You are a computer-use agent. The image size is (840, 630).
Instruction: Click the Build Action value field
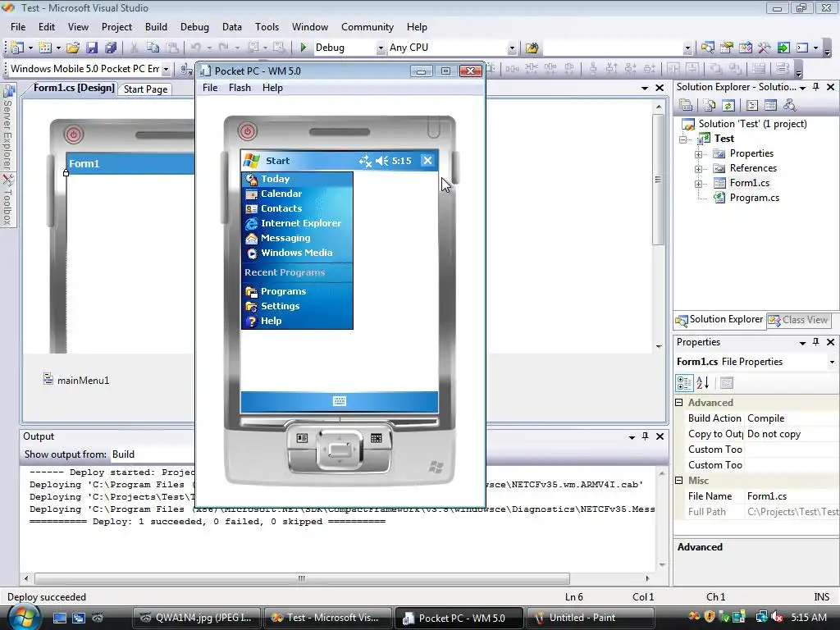click(x=792, y=418)
